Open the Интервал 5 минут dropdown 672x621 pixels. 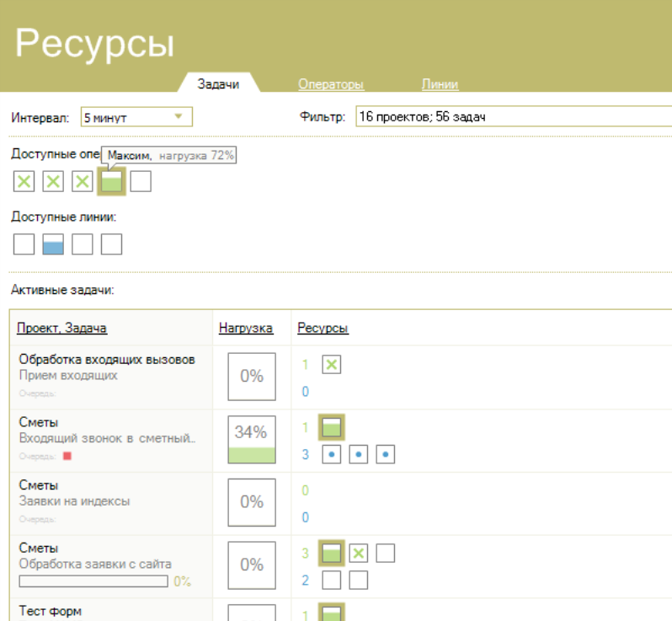136,117
